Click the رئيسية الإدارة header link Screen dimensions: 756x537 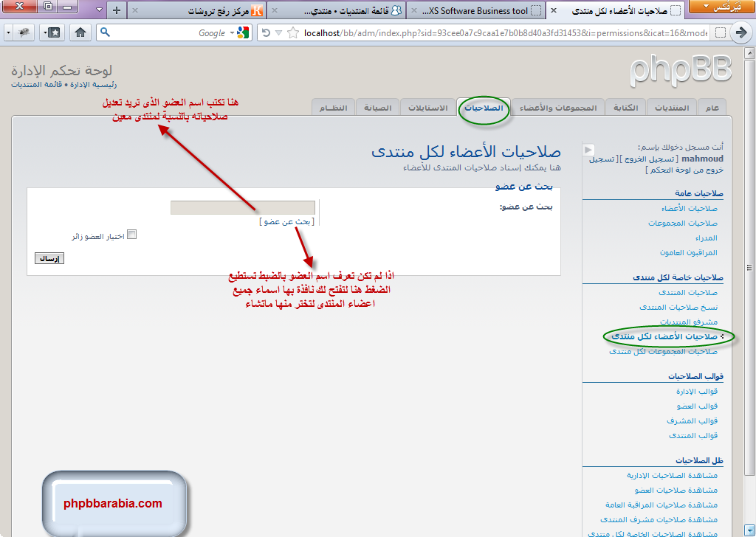pos(93,85)
